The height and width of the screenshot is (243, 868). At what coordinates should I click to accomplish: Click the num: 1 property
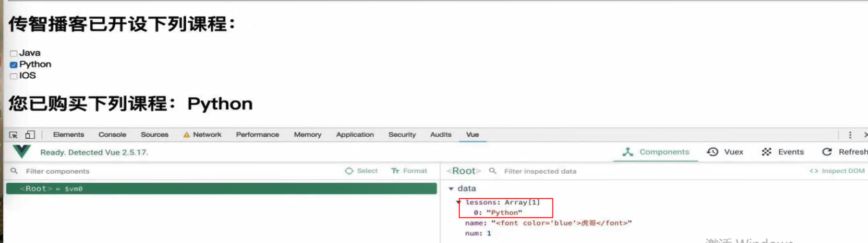[x=478, y=233]
